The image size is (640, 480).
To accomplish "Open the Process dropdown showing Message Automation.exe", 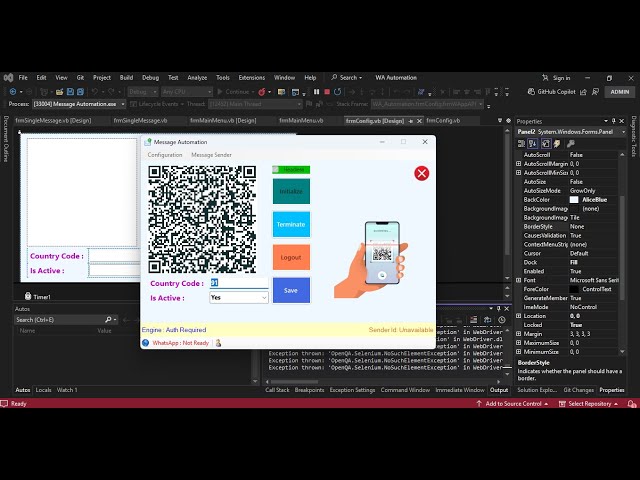I will (122, 104).
